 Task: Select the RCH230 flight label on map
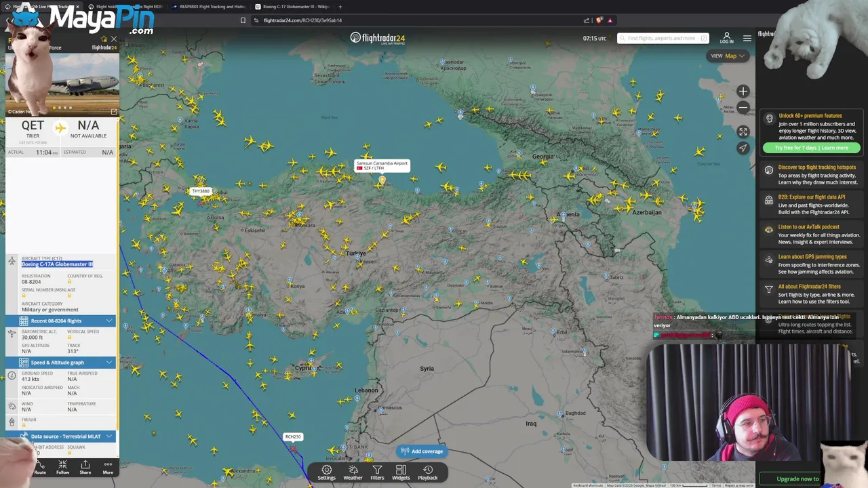293,436
